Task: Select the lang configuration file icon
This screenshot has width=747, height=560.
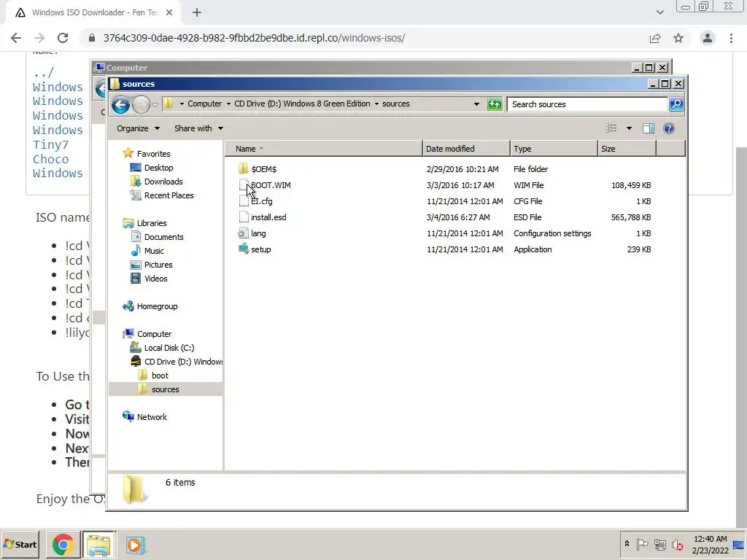Action: [244, 233]
